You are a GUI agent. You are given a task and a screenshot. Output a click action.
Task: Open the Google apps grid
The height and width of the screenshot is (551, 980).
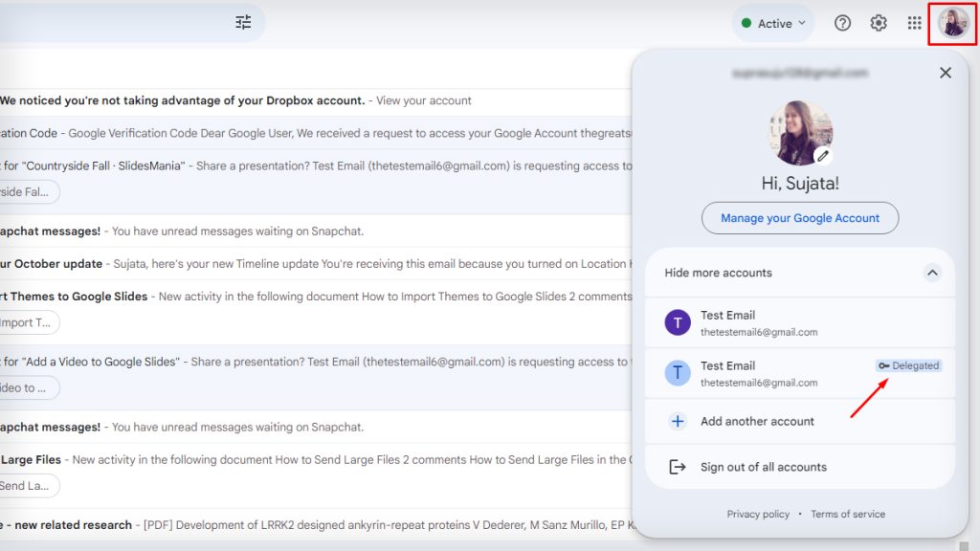click(914, 22)
